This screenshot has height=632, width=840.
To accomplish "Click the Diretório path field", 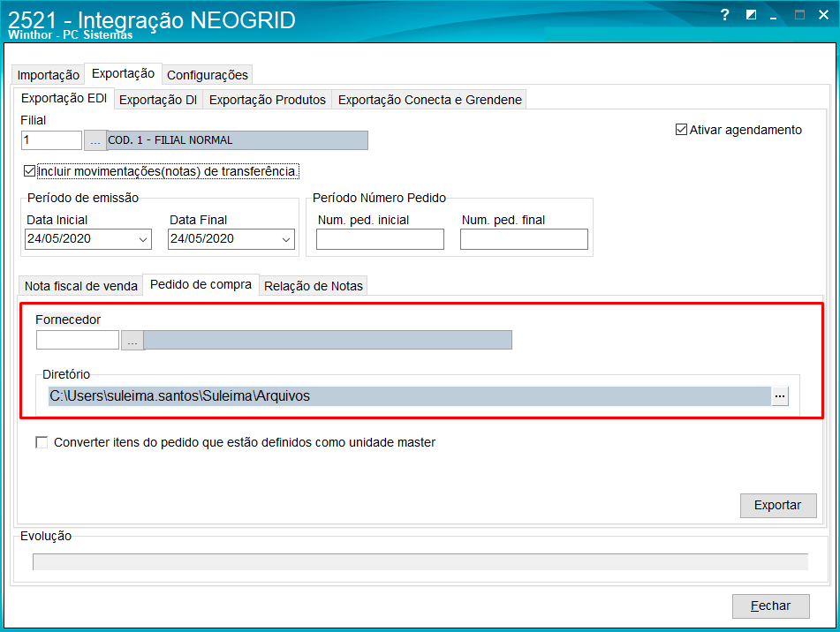I will pos(410,396).
